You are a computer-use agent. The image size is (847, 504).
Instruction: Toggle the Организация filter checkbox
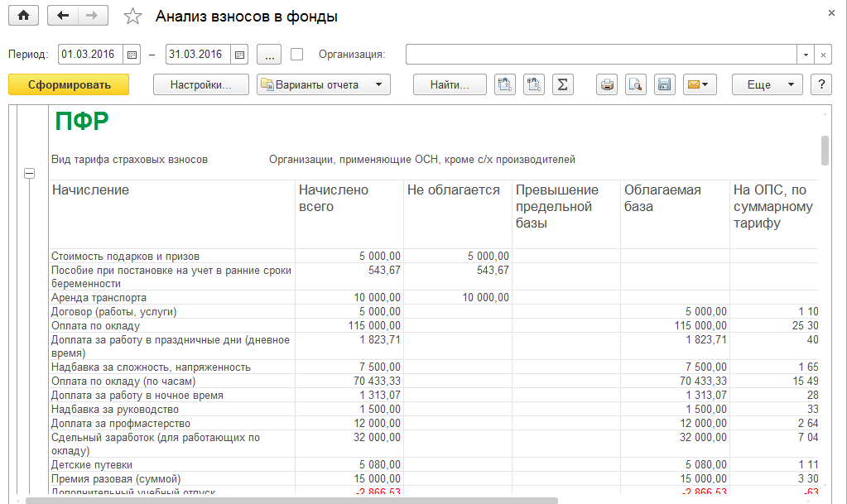(297, 55)
